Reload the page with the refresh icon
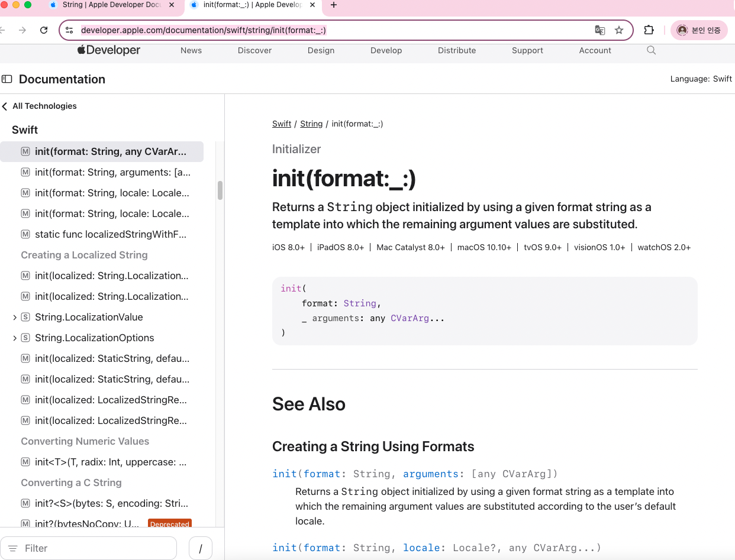This screenshot has height=560, width=735. click(x=44, y=30)
